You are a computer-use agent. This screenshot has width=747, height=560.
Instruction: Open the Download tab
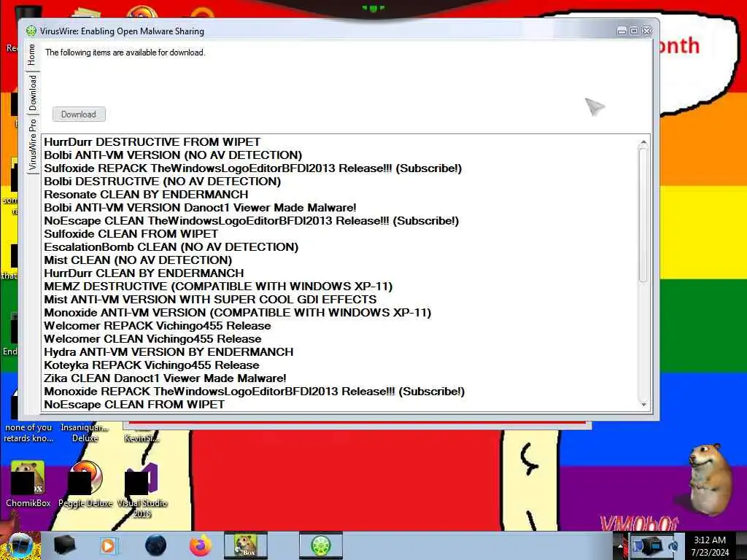32,93
